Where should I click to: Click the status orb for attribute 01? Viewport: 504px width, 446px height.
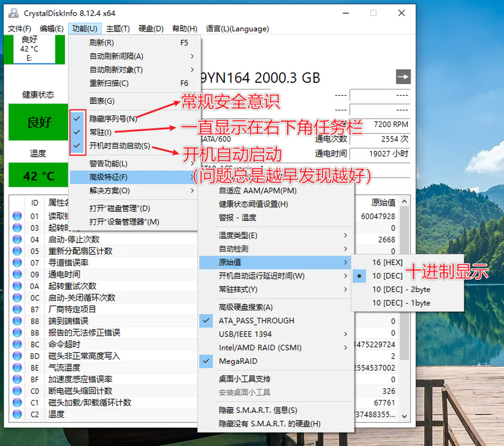point(17,216)
